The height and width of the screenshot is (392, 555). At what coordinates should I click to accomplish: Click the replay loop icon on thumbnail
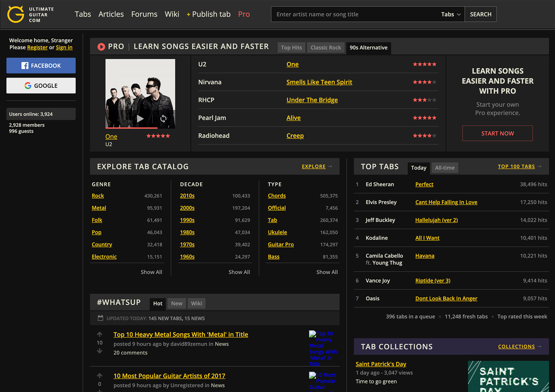click(x=163, y=119)
